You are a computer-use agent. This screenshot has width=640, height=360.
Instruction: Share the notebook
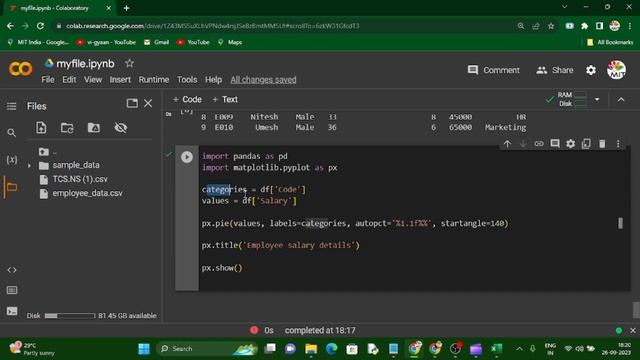[x=554, y=70]
